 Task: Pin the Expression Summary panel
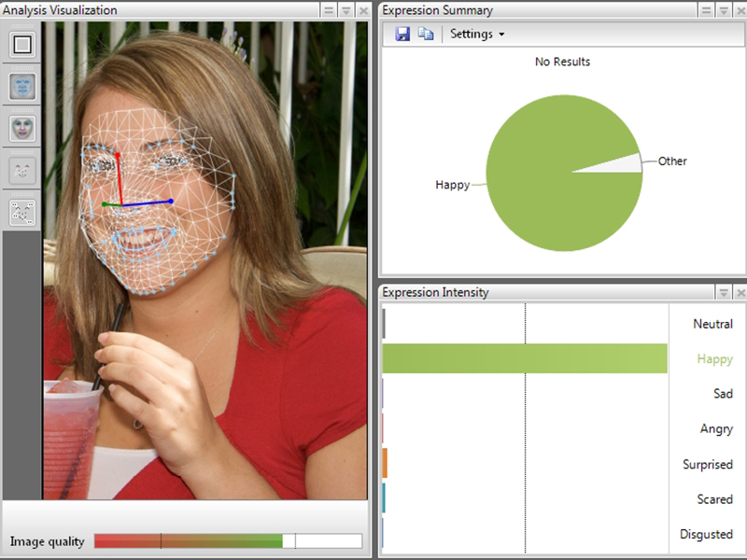coord(706,10)
